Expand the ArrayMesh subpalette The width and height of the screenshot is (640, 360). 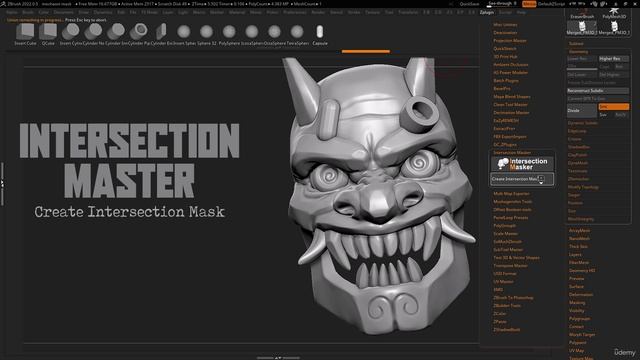click(x=579, y=231)
